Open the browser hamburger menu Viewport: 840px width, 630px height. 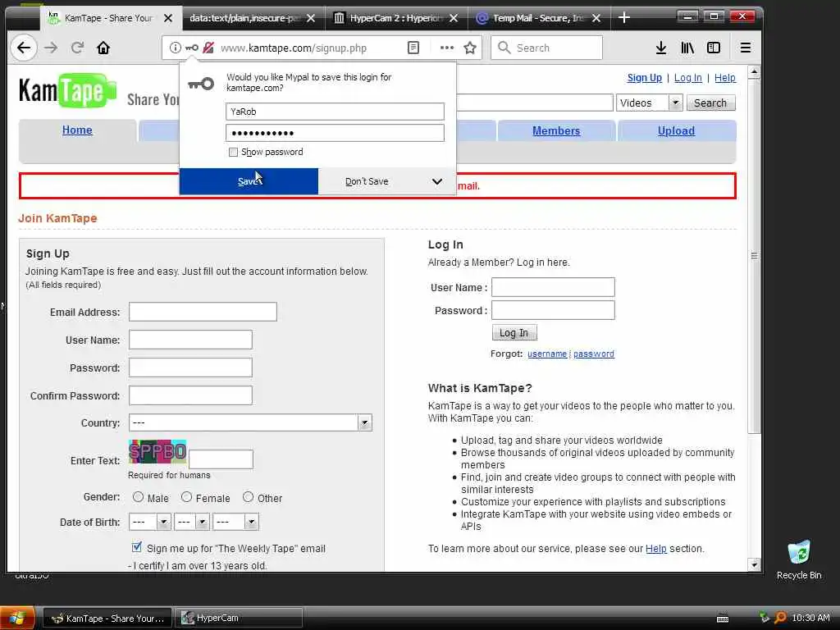[x=745, y=48]
